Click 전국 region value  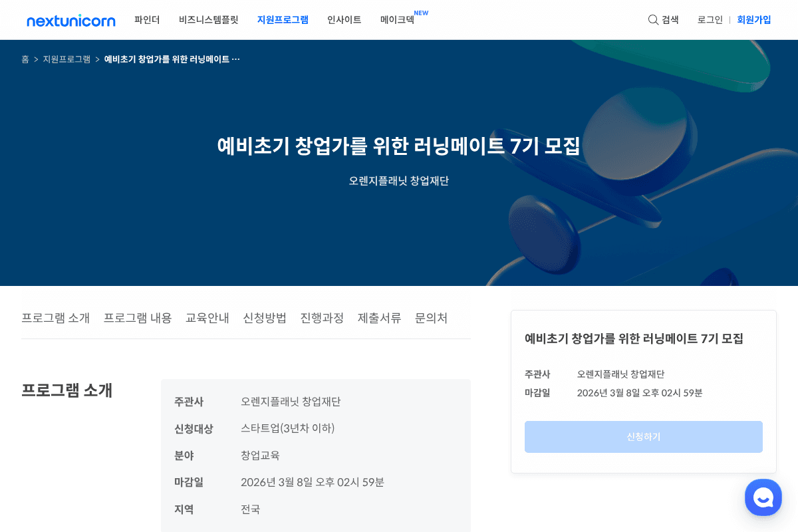250,509
